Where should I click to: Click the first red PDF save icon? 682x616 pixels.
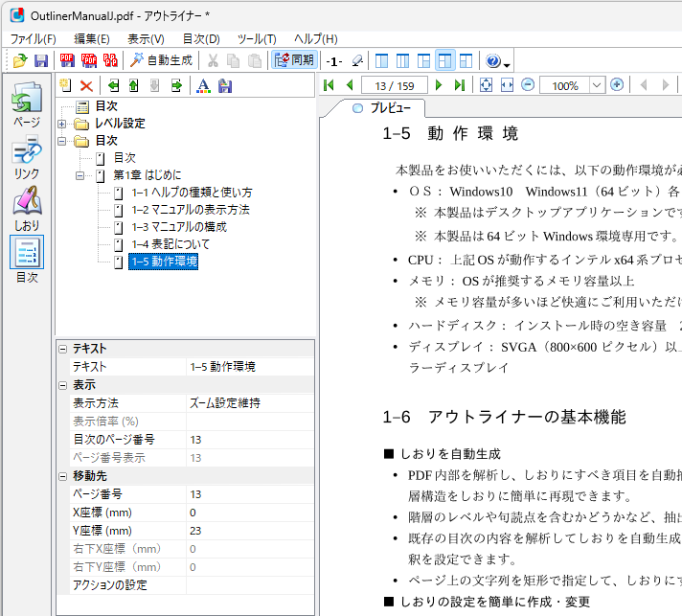(x=67, y=60)
